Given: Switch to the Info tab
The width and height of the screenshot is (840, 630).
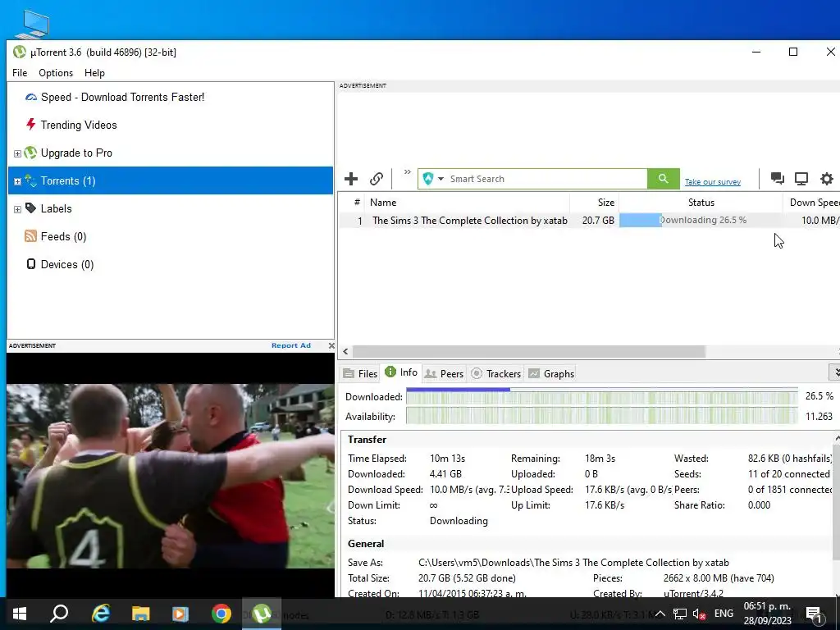Looking at the screenshot, I should point(401,372).
